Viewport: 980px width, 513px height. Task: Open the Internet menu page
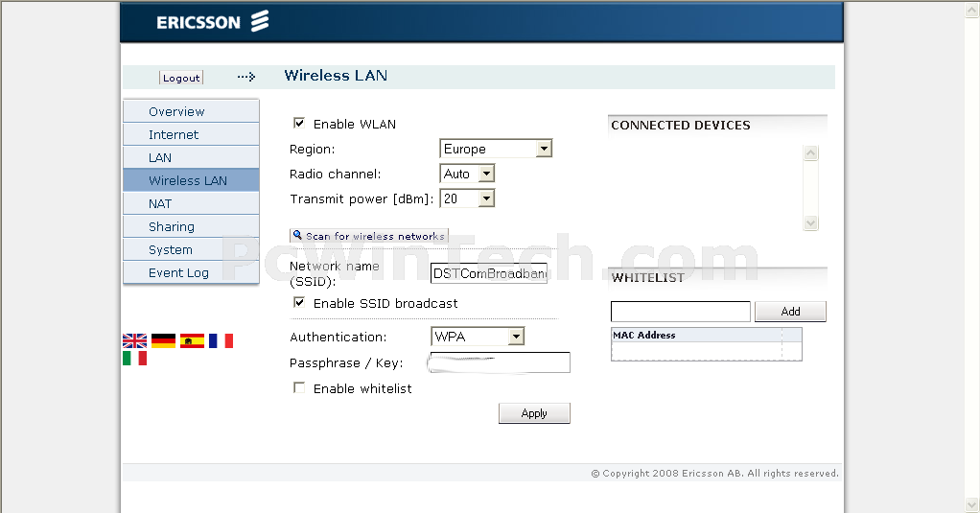point(191,134)
